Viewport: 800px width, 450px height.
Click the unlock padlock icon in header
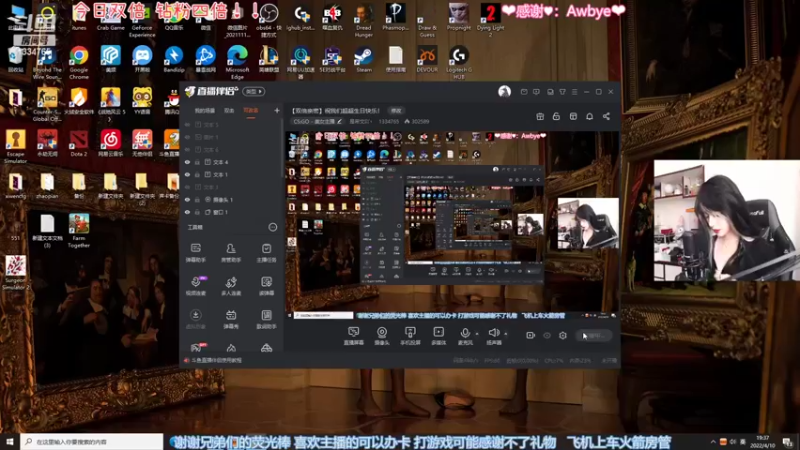tap(556, 116)
